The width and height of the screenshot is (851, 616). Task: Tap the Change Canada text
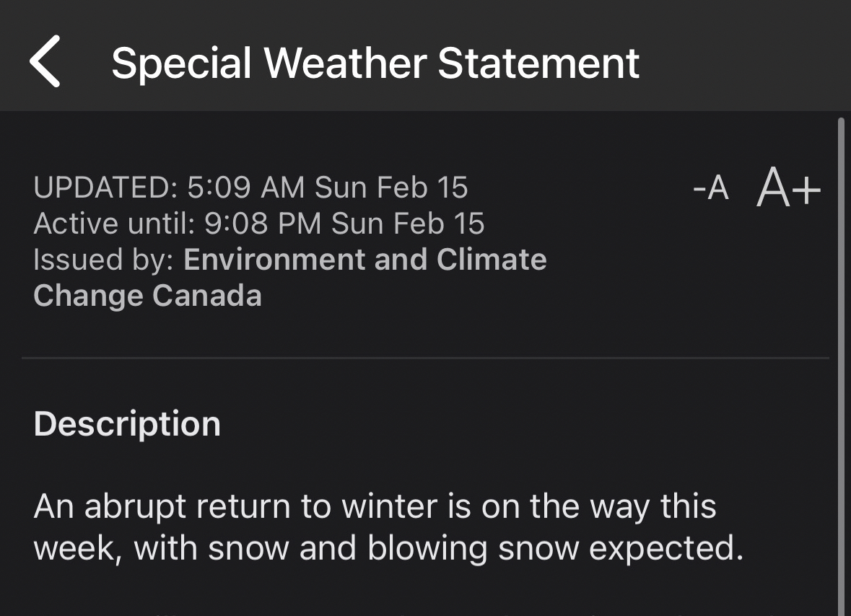click(x=147, y=296)
